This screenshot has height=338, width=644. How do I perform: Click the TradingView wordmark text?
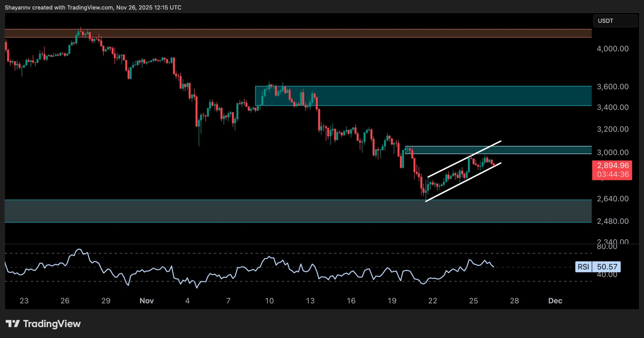(x=52, y=324)
